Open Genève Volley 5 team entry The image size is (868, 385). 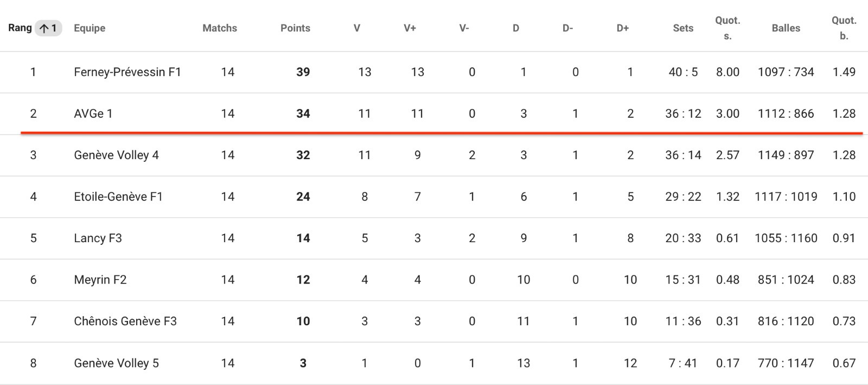point(116,363)
